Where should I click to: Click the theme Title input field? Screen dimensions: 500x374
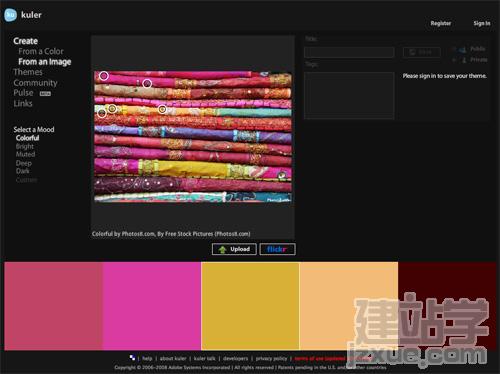pyautogui.click(x=349, y=52)
